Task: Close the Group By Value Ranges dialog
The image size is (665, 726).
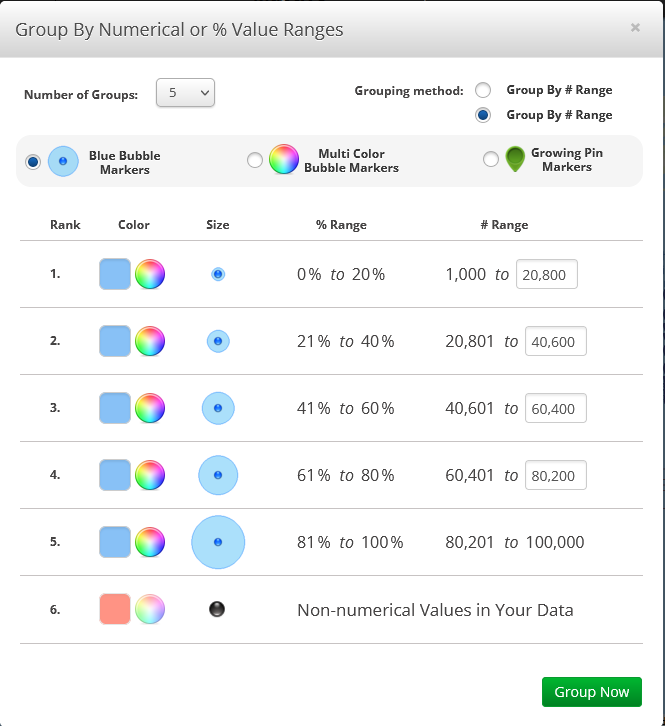Action: [635, 28]
